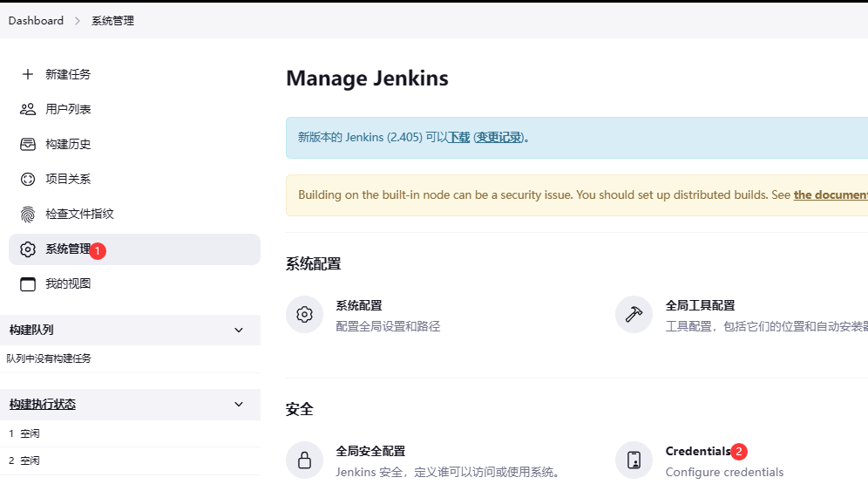Open the 构建执行状态 header link
This screenshot has height=498, width=868.
click(43, 405)
